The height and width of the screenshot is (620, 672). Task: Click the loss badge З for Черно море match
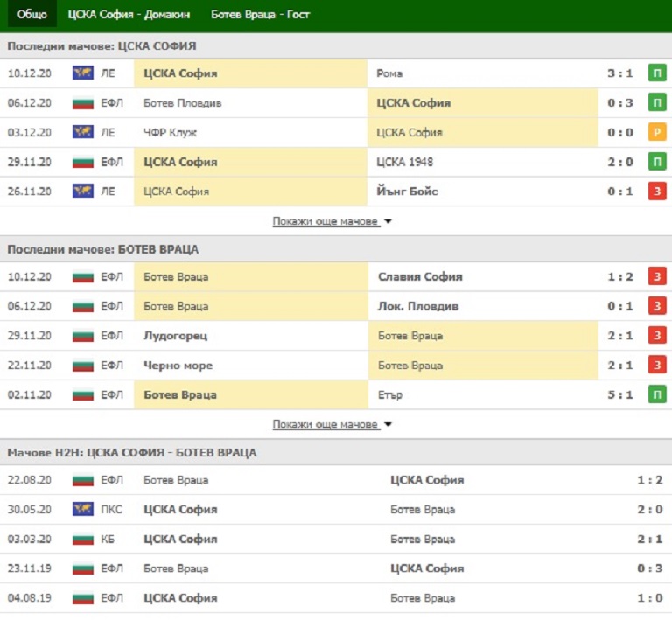pyautogui.click(x=657, y=366)
